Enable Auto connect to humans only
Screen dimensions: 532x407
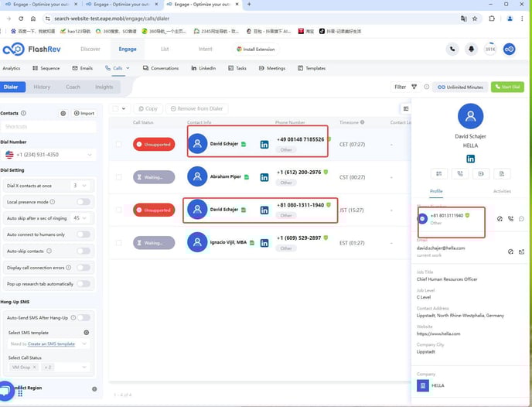[x=84, y=234]
